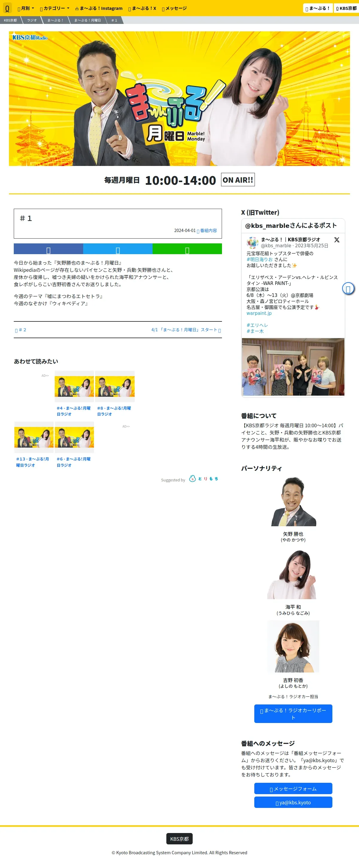Go to the ま〜ぶる！月曜日 breadcrumb

(x=88, y=20)
